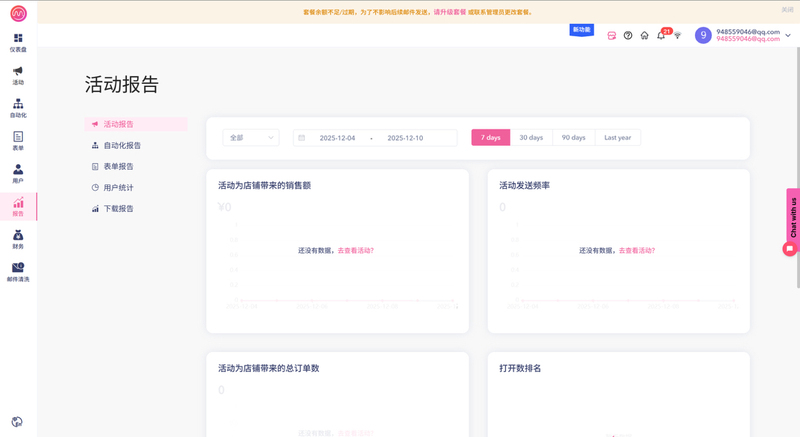This screenshot has height=437, width=800.
Task: Click the 请升级套餐 link in the banner
Action: click(449, 12)
